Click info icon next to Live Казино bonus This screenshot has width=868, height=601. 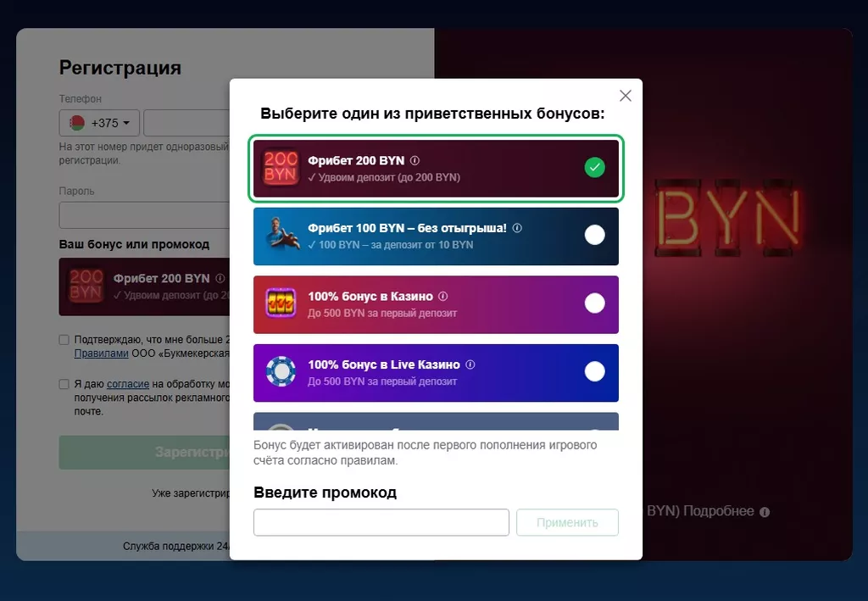470,364
